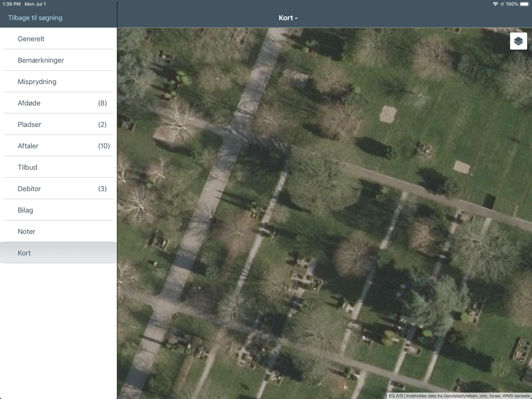View the Aftaler section
This screenshot has height=399, width=532.
[x=59, y=146]
